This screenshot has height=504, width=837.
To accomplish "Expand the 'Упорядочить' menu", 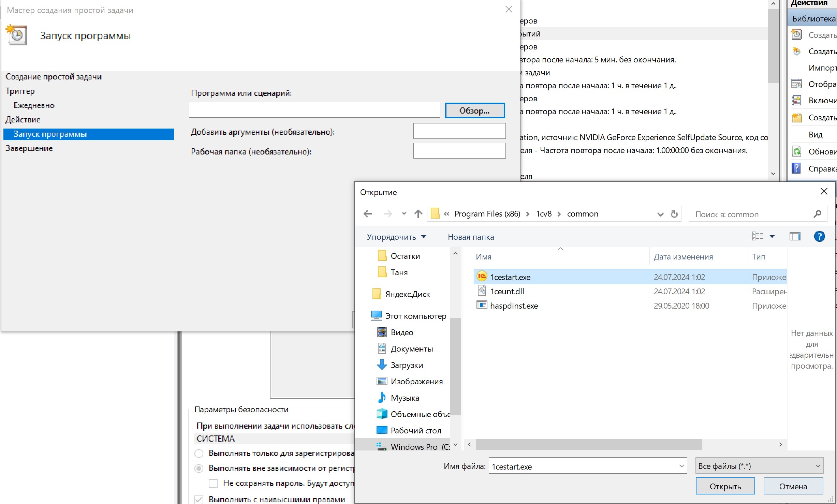I will coord(396,237).
